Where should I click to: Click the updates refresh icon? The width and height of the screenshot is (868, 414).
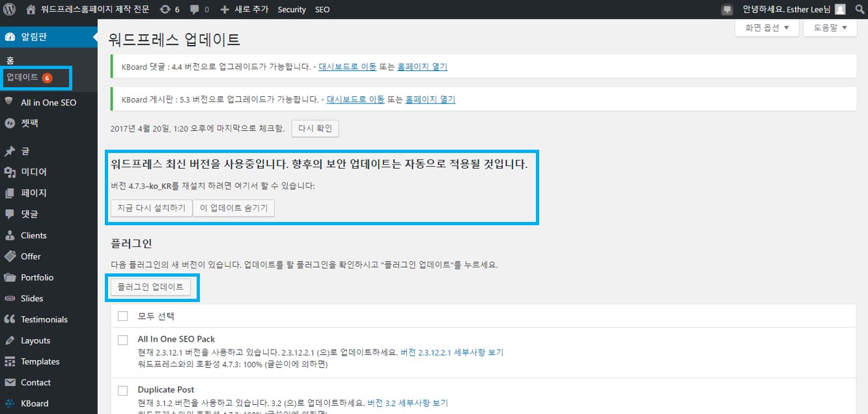(165, 10)
